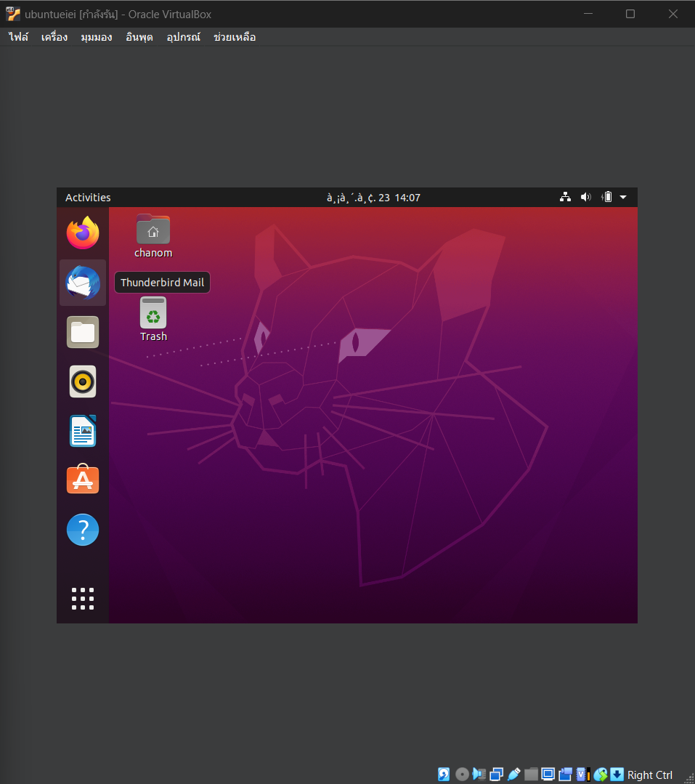This screenshot has height=784, width=695.
Task: Click the network status icon in the top bar
Action: click(x=565, y=197)
